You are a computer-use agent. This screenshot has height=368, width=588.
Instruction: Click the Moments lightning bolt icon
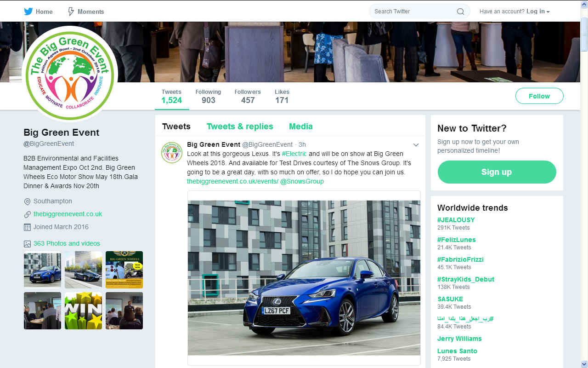click(71, 11)
